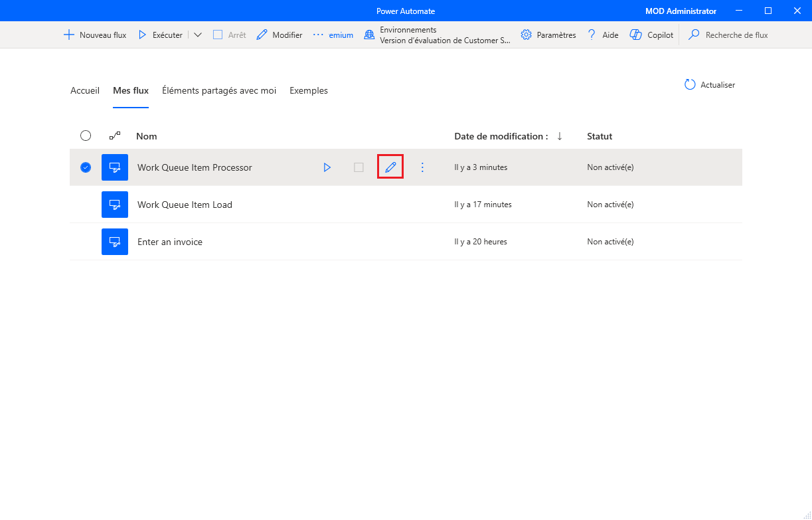This screenshot has height=520, width=812.
Task: Run Work Queue Item Processor play icon
Action: pos(327,167)
